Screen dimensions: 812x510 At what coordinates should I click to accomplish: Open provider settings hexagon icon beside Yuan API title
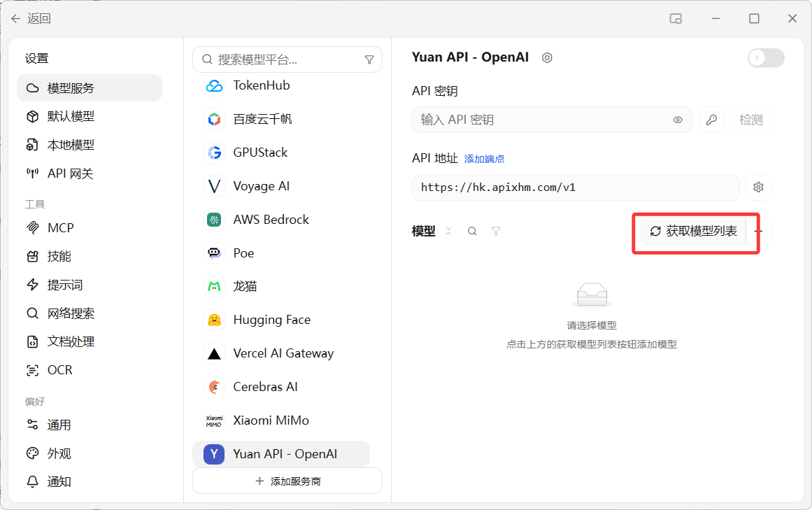point(547,57)
